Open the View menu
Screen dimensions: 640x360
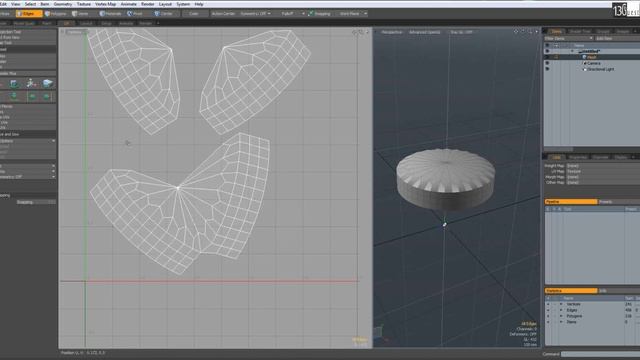[x=16, y=4]
